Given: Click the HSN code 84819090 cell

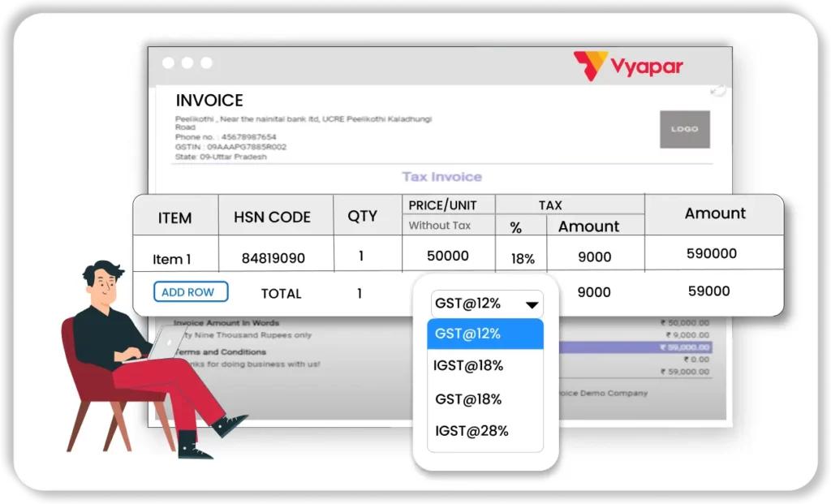Looking at the screenshot, I should click(273, 259).
